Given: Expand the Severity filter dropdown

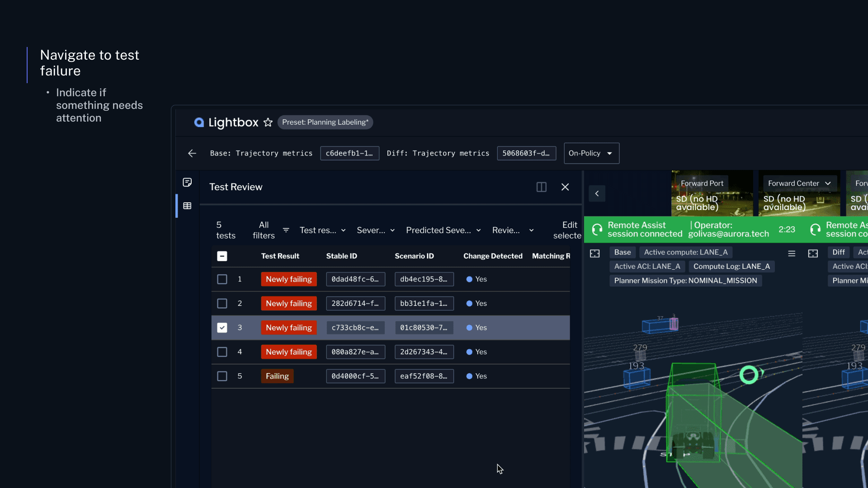Looking at the screenshot, I should [376, 230].
